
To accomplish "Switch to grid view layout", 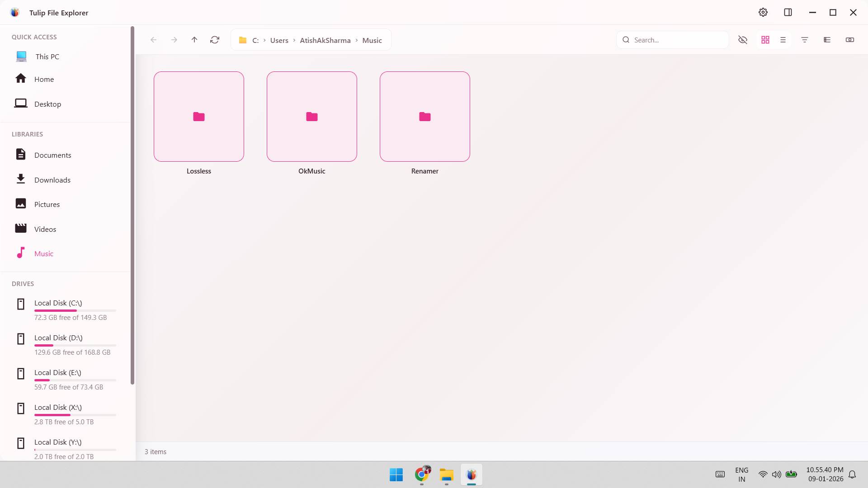I will 765,40.
